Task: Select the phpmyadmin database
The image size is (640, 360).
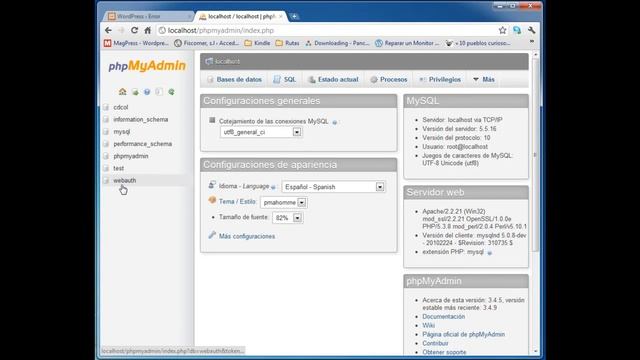Action: click(131, 156)
